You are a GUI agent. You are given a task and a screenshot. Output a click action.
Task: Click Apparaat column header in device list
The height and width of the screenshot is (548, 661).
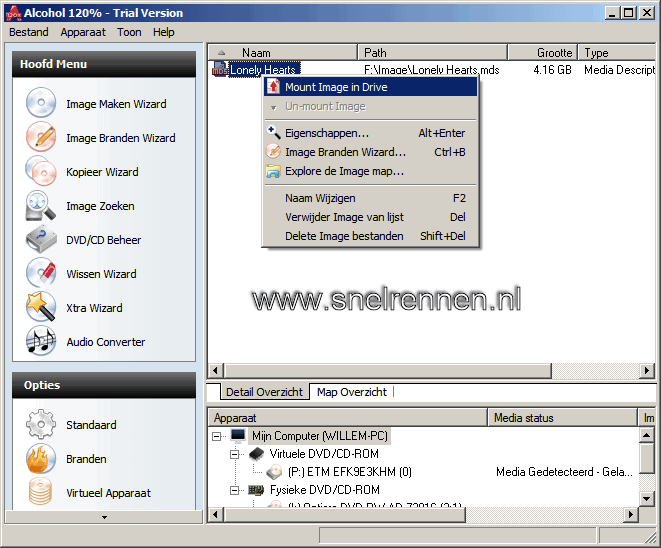coord(348,418)
